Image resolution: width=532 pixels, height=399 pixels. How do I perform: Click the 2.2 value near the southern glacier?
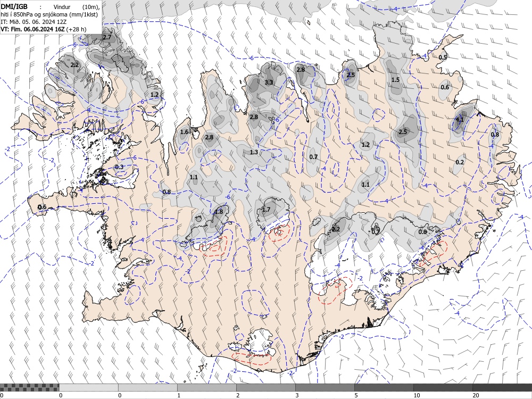pos(336,229)
